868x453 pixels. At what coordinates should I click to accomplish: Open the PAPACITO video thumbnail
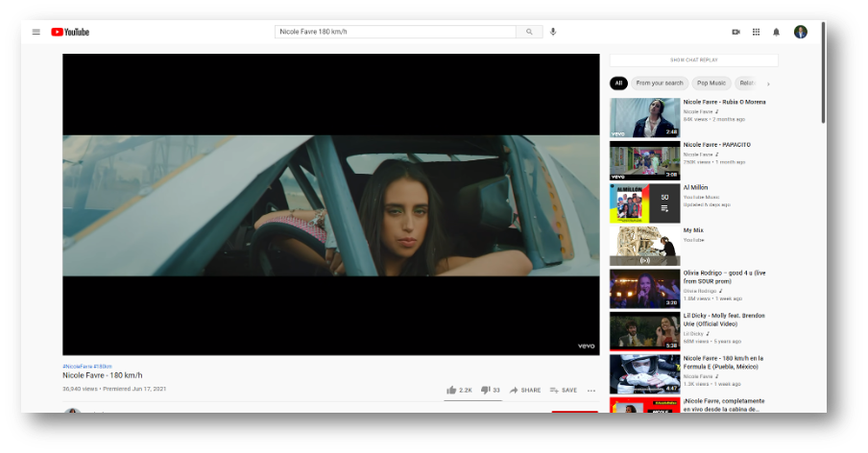645,160
